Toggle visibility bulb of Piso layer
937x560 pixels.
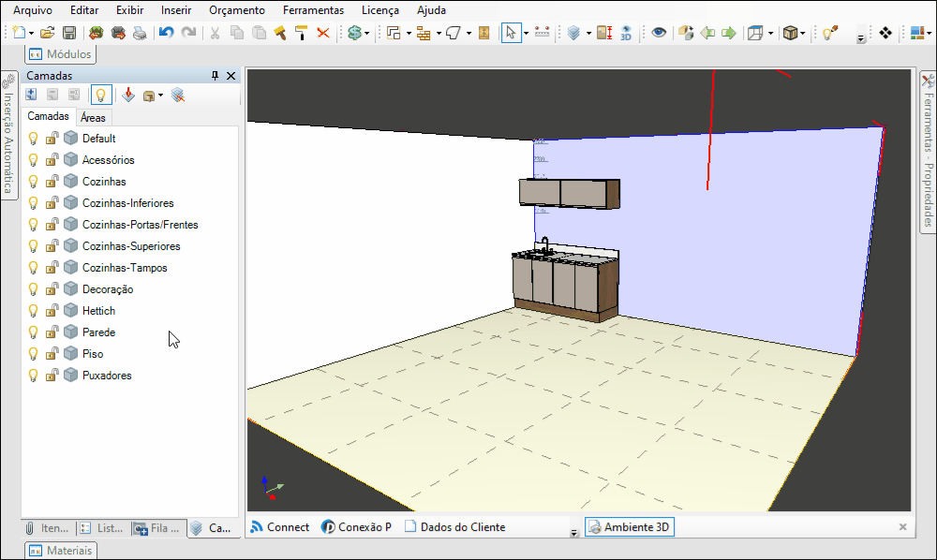click(x=34, y=354)
